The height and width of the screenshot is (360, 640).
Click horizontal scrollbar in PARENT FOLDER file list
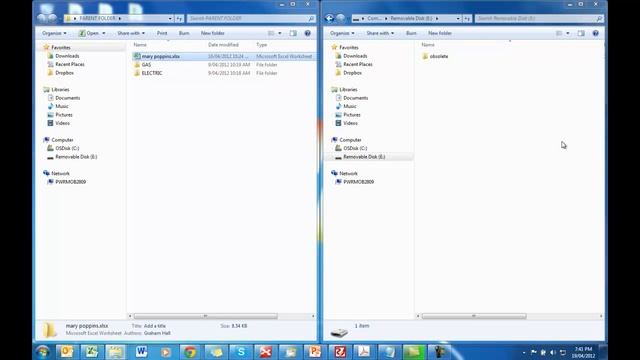tap(206, 316)
